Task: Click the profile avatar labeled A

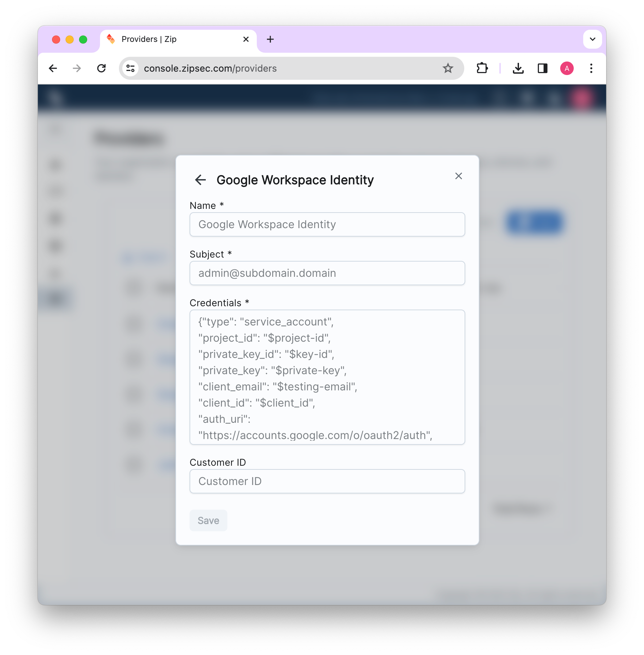Action: coord(567,68)
